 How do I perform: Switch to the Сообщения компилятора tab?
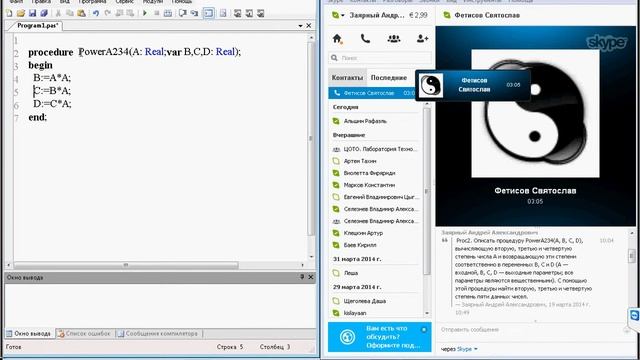pos(158,334)
